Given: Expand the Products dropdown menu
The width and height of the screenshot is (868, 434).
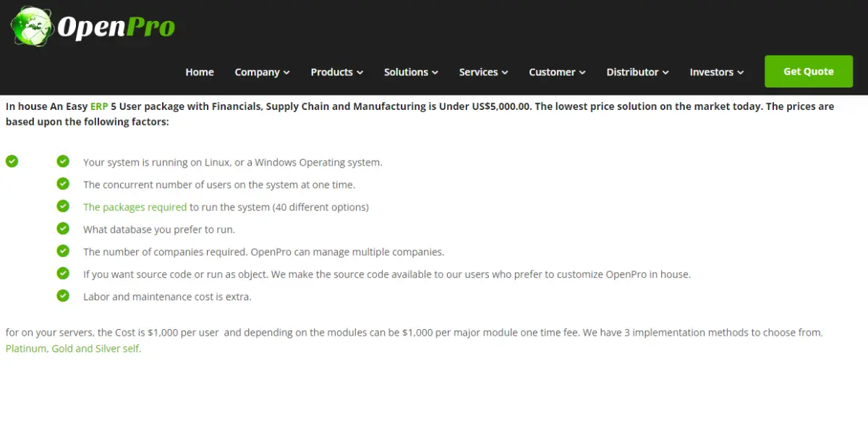Looking at the screenshot, I should click(336, 72).
